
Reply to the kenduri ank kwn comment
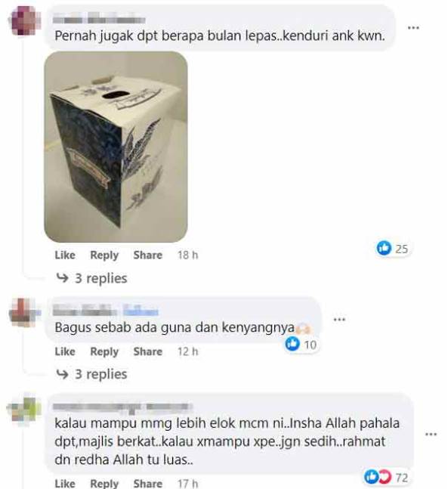point(104,255)
